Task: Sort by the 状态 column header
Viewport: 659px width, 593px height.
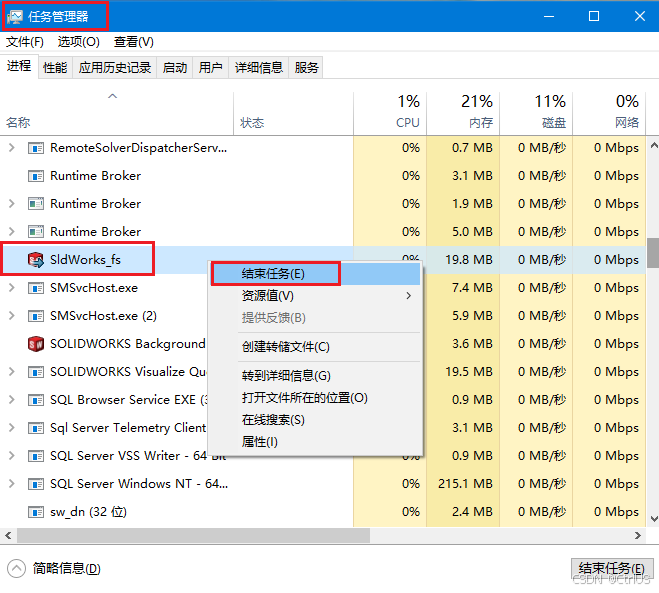Action: tap(293, 113)
